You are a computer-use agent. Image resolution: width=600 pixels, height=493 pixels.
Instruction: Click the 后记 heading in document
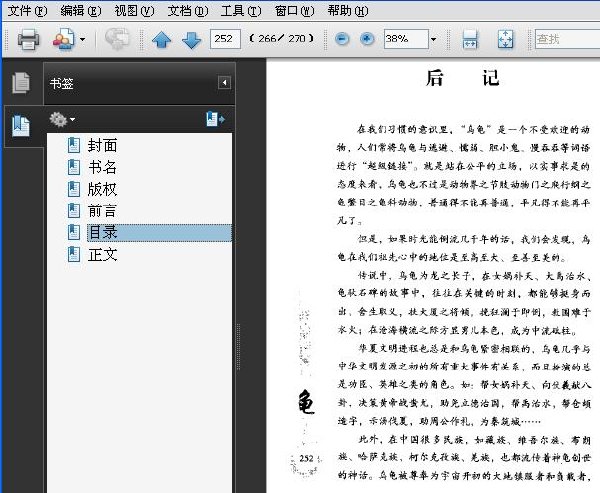pyautogui.click(x=463, y=78)
